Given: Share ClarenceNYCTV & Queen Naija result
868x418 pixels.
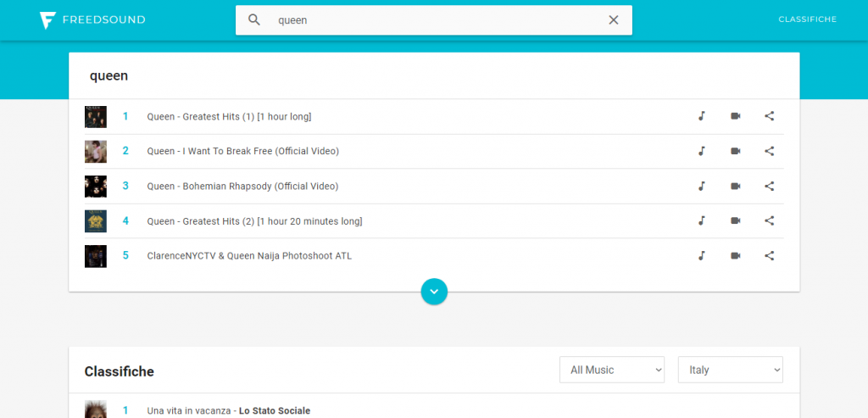Looking at the screenshot, I should [x=769, y=256].
